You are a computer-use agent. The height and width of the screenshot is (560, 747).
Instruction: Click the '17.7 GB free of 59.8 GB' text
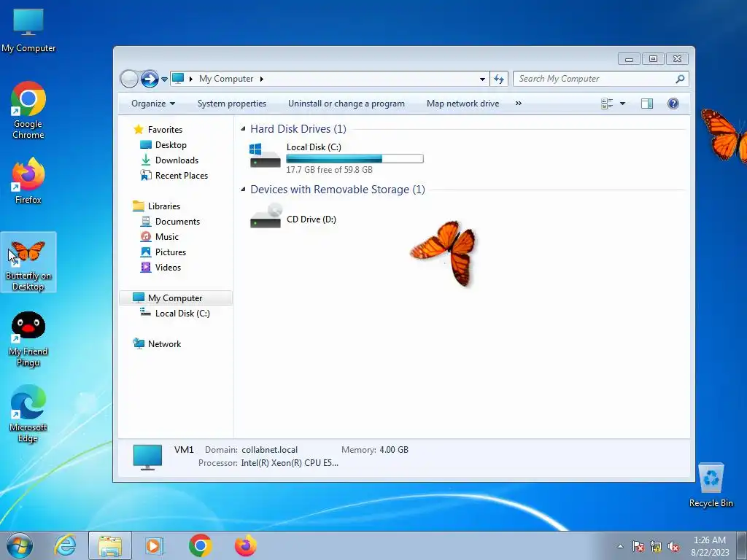tap(329, 169)
